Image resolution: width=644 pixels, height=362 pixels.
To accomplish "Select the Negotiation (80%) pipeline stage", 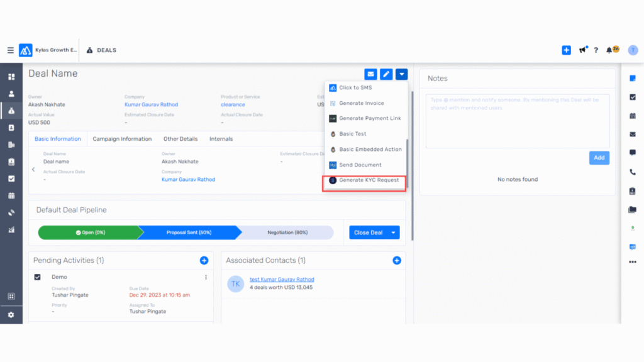I will pyautogui.click(x=287, y=233).
